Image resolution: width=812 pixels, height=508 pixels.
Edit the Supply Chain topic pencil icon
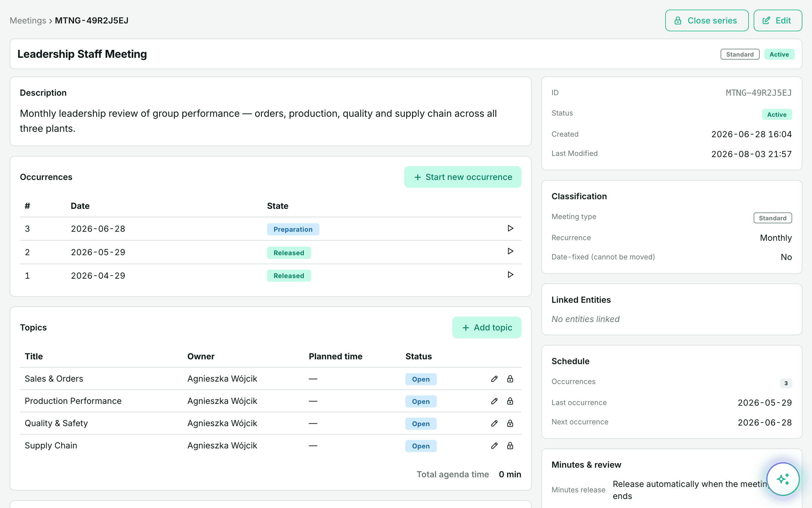point(494,446)
